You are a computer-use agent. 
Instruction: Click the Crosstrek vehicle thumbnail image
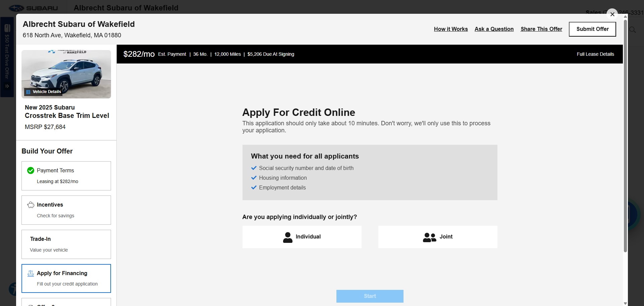pos(66,74)
